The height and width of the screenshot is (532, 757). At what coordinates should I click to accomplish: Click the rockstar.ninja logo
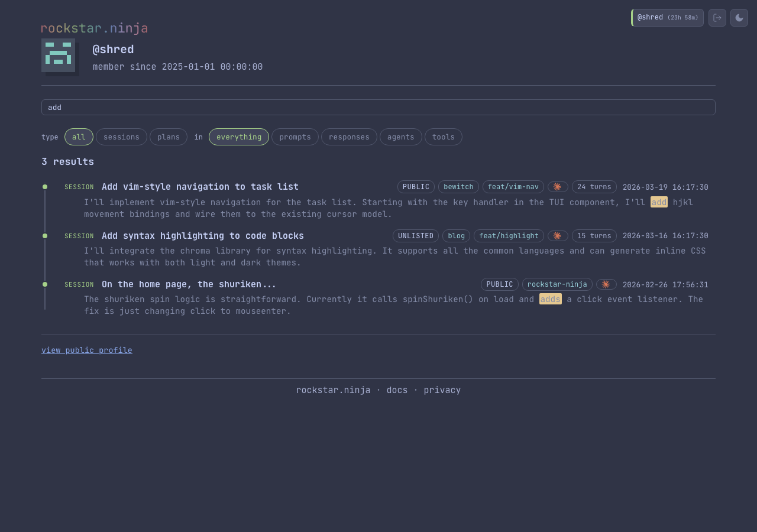click(x=94, y=28)
